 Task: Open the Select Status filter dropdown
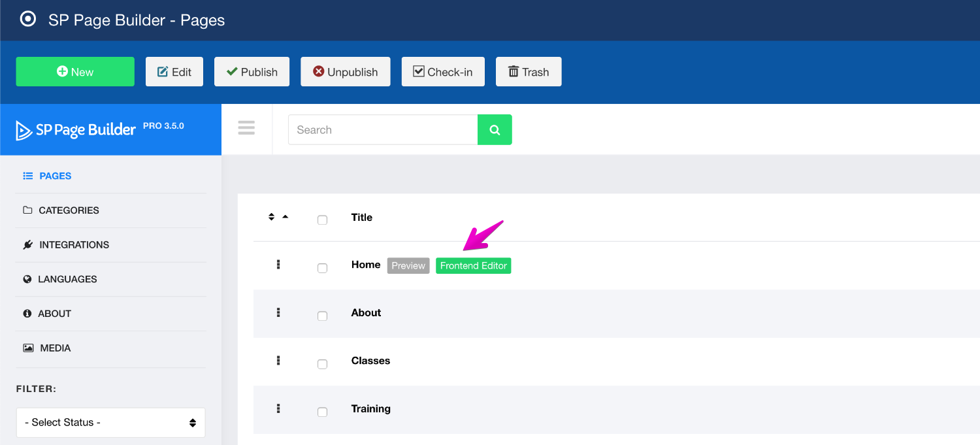[x=110, y=422]
